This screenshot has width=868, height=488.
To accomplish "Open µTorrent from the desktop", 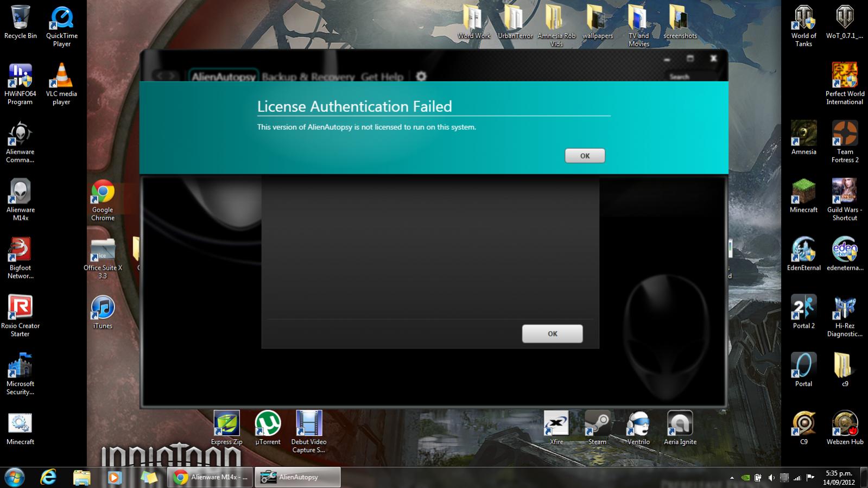I will click(268, 429).
